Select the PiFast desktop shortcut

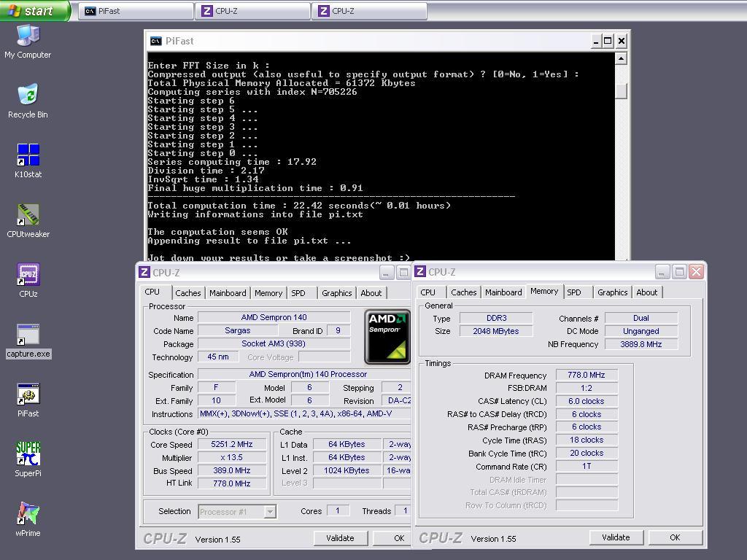click(x=28, y=400)
